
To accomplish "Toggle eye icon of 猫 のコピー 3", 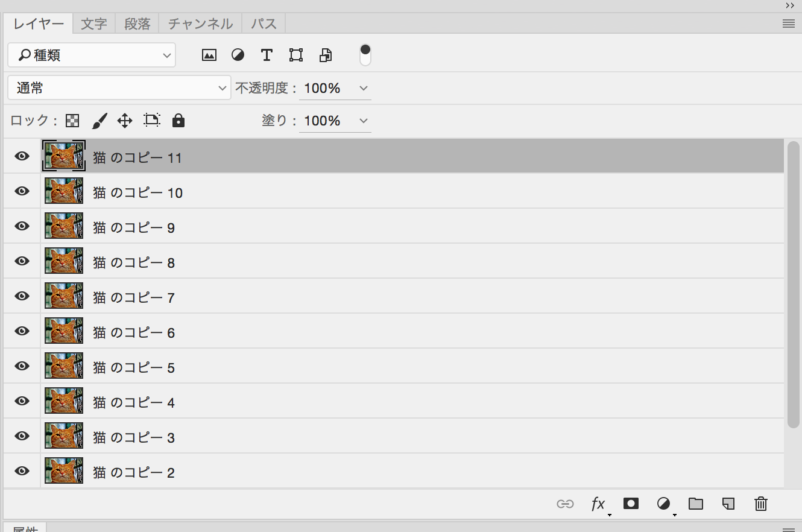I will tap(22, 436).
